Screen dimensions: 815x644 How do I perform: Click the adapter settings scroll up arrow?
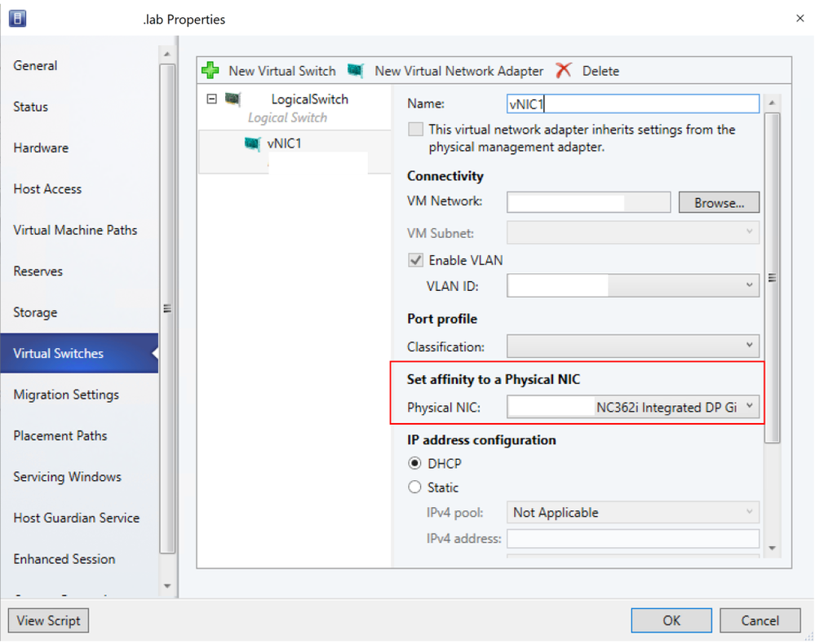point(773,103)
